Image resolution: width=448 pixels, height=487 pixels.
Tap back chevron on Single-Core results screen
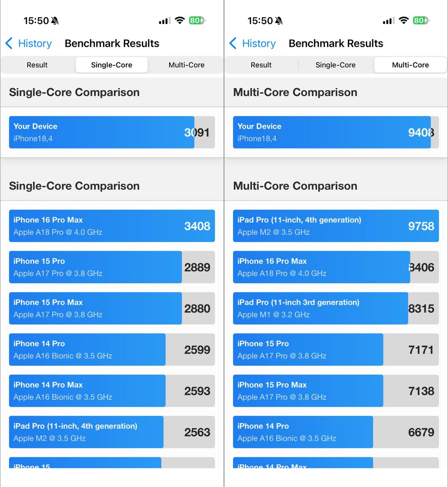(9, 43)
